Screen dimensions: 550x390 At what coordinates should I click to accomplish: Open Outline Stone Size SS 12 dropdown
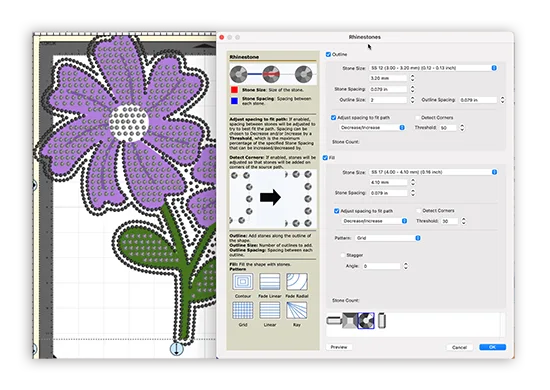[x=433, y=68]
